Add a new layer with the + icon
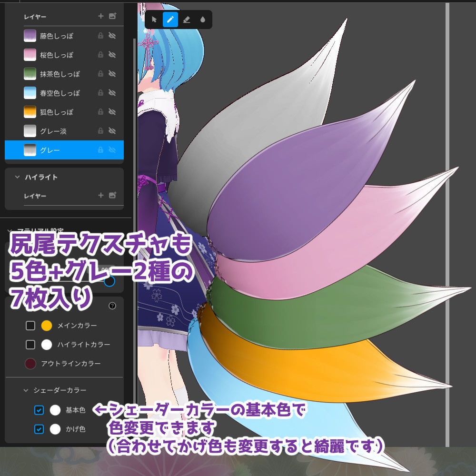The image size is (476, 476). (x=101, y=16)
